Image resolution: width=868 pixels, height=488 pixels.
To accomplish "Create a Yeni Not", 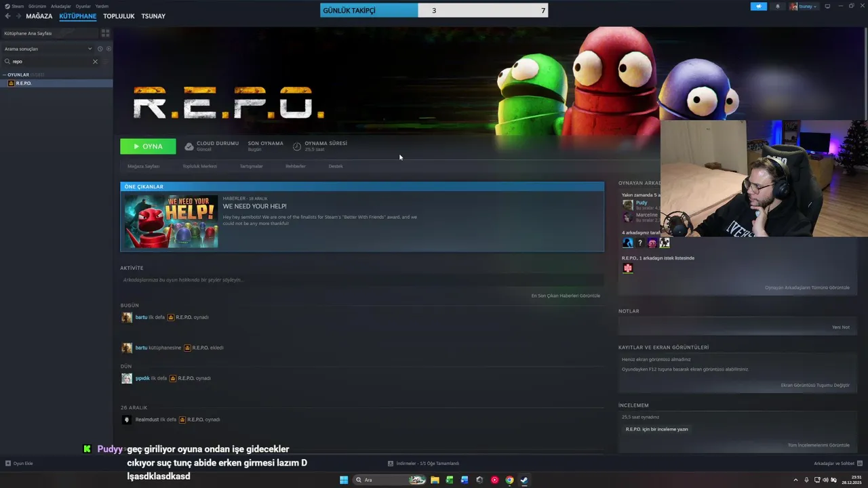I will pos(841,327).
